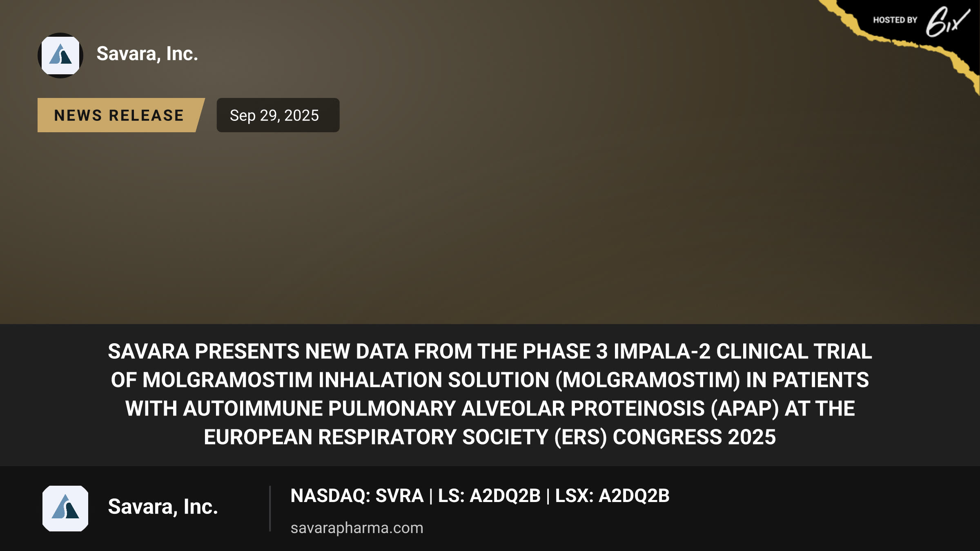The image size is (980, 551).
Task: Click the CONGRESS 2025 text in the headline
Action: tap(694, 437)
